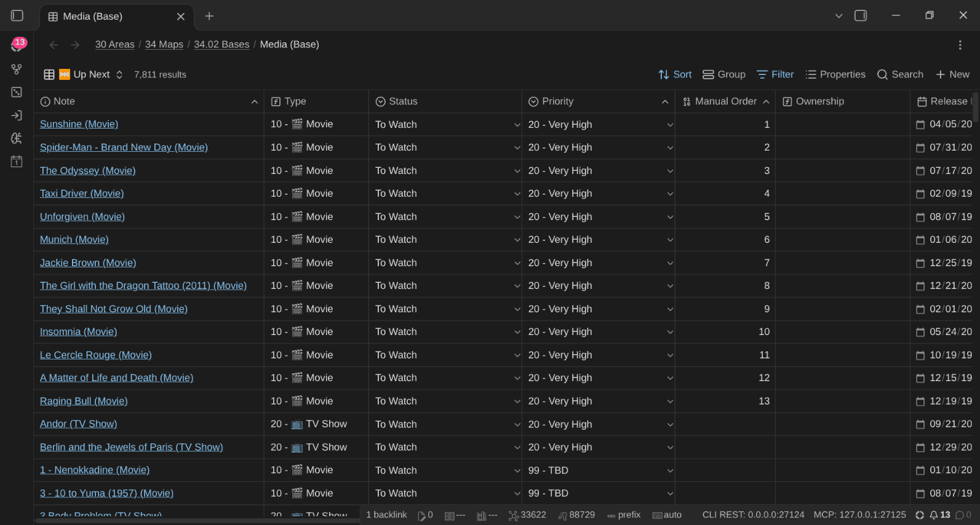Create a New entry

(952, 74)
